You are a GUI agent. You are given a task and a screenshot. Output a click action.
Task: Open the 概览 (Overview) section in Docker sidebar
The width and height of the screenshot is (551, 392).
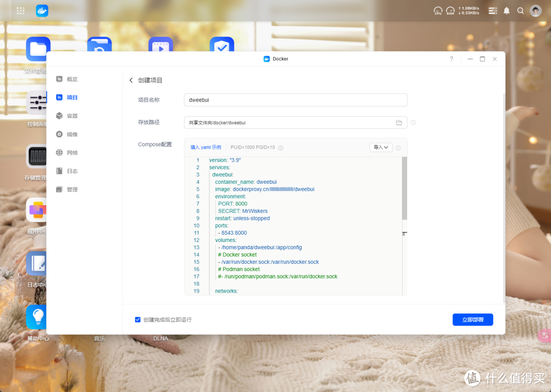[71, 79]
